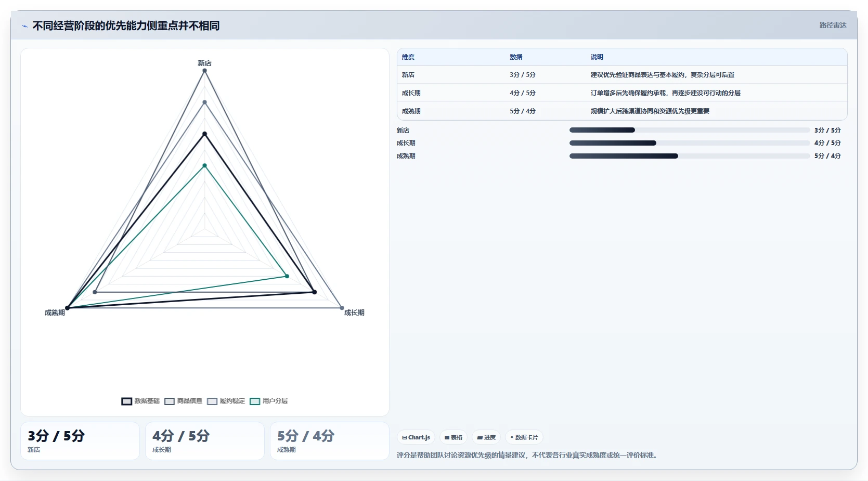
Task: Click the green 用户分层 point on 成长期 axis
Action: tap(287, 276)
